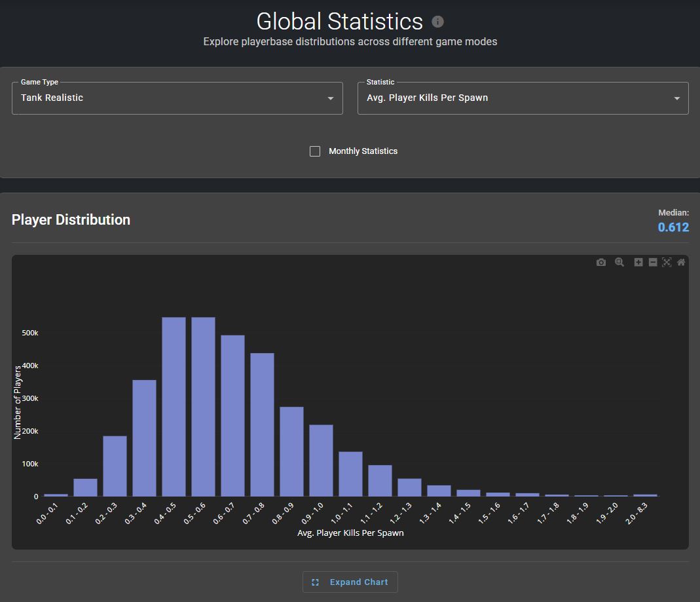This screenshot has height=602, width=700.
Task: Enable the Monthly Statistics checkbox
Action: point(315,151)
